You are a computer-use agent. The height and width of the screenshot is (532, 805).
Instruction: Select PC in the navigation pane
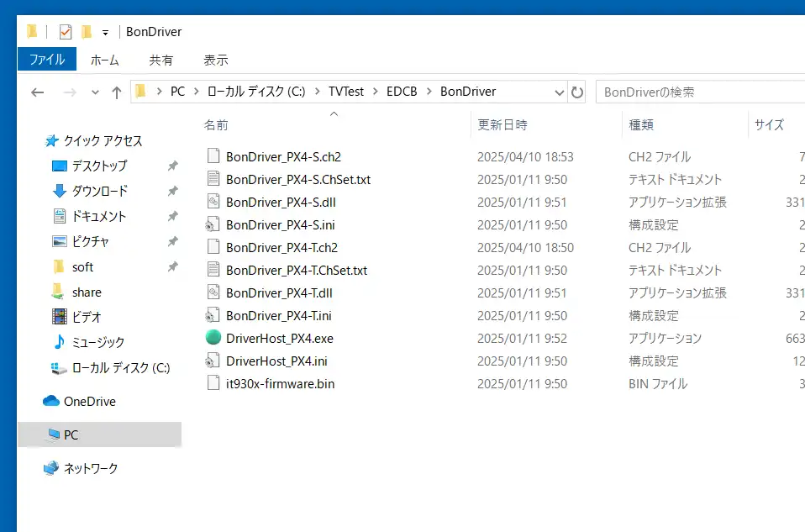coord(100,435)
